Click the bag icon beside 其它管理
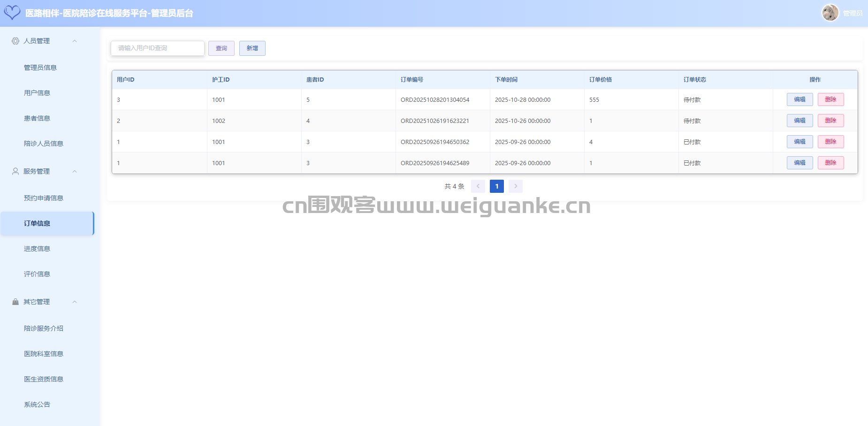868x426 pixels. [x=15, y=302]
